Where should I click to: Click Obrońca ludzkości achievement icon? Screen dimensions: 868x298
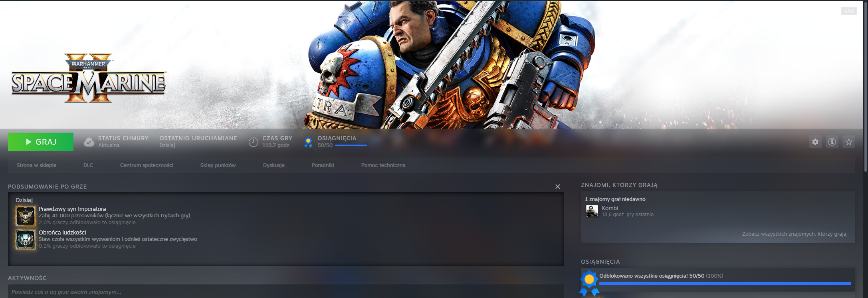pos(26,240)
